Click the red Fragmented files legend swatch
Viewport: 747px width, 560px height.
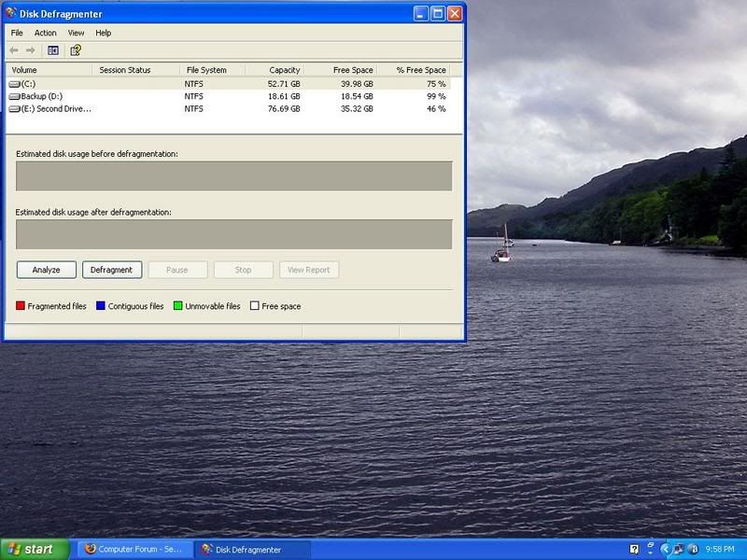coord(21,306)
